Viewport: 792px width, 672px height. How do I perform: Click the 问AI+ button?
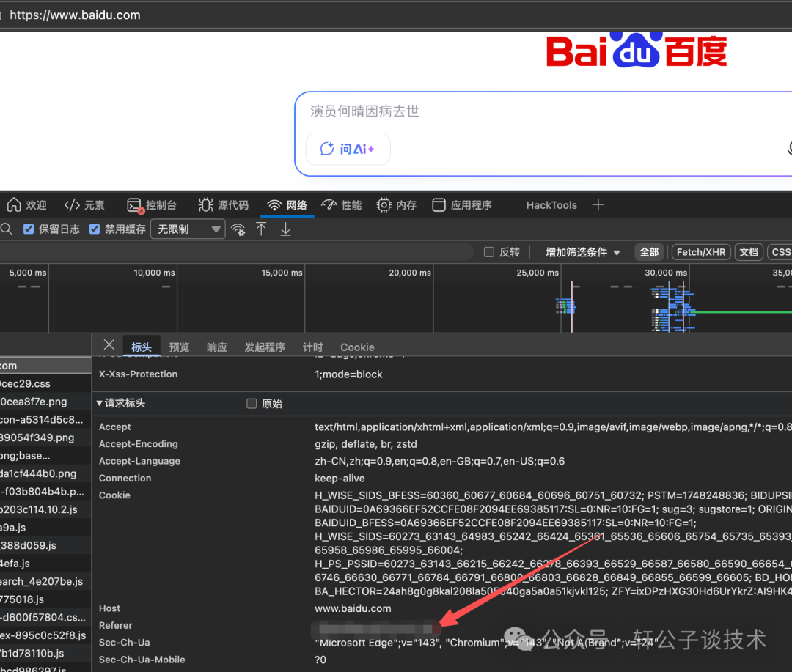pos(348,148)
